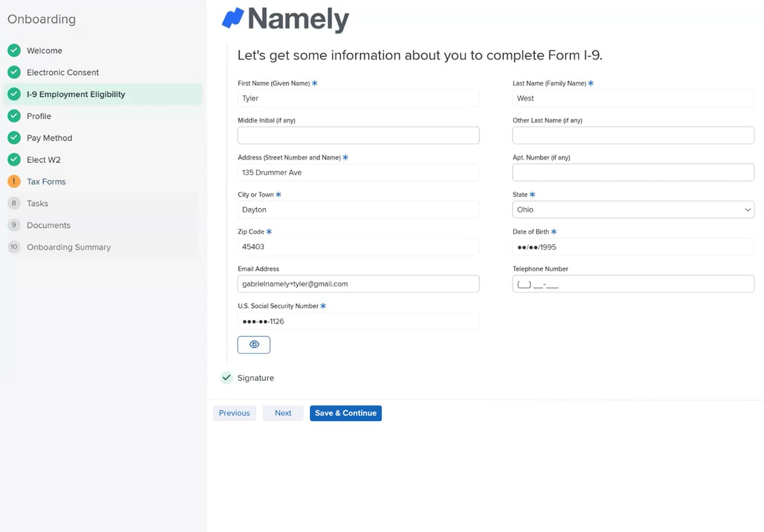Click the checkmark icon next to Electronic Consent
The height and width of the screenshot is (532, 764).
tap(14, 72)
